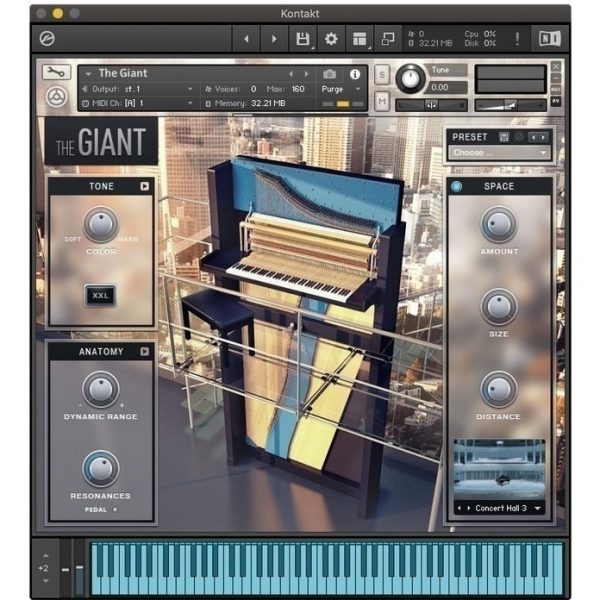Click the COLOR knob in TONE
The width and height of the screenshot is (600, 600).
[x=101, y=225]
